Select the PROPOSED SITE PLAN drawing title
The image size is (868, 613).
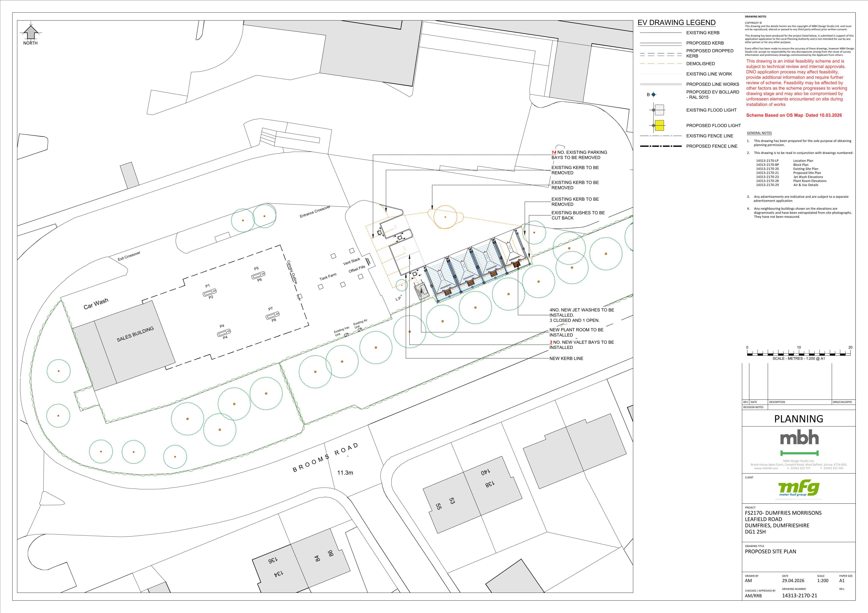coord(771,551)
